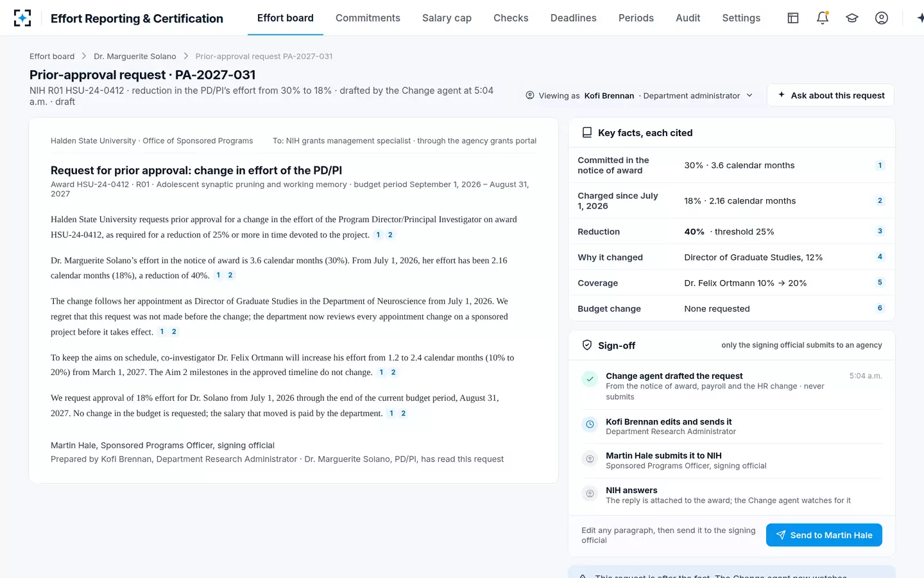Click the green check beside Change agent drafted
The height and width of the screenshot is (578, 924).
590,379
